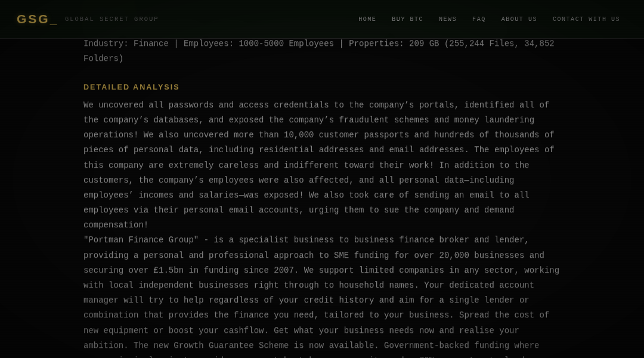Click the "Industry: Finance" text
The width and height of the screenshot is (644, 358).
coord(126,44)
